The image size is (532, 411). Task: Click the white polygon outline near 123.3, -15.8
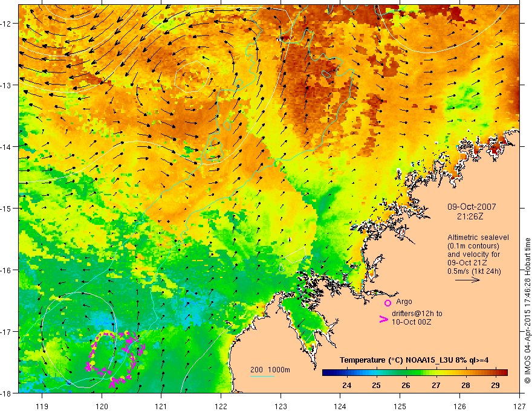coord(296,255)
